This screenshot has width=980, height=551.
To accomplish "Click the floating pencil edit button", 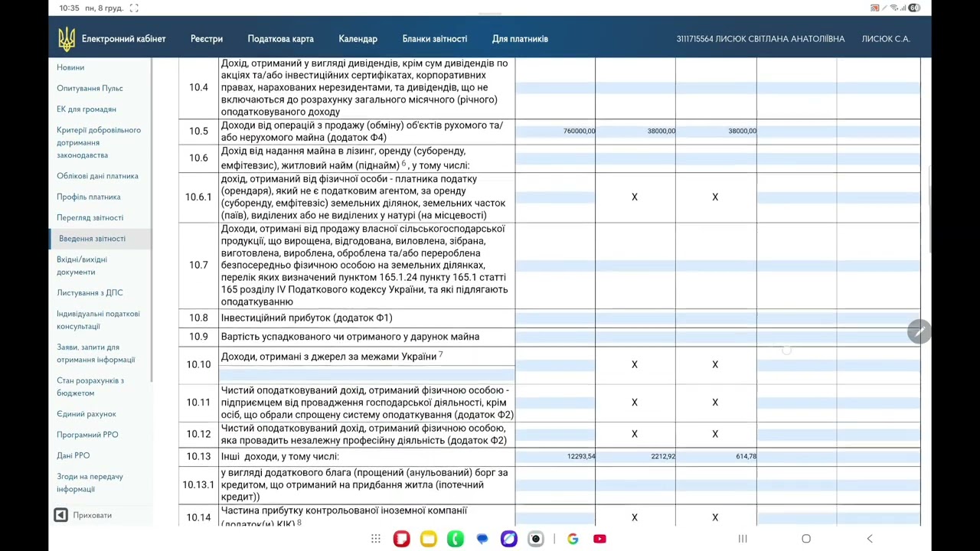I will 919,331.
